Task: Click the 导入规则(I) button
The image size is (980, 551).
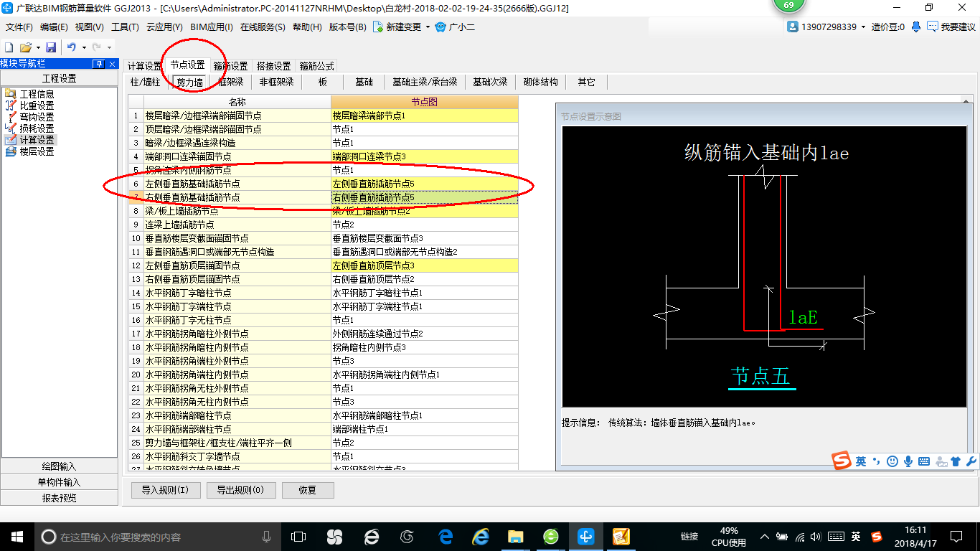Action: (x=165, y=491)
